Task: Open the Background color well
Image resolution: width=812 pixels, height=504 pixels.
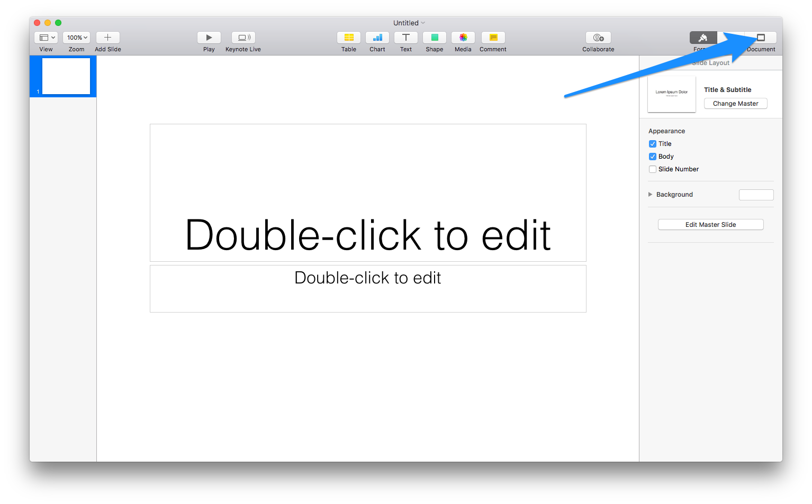Action: 756,194
